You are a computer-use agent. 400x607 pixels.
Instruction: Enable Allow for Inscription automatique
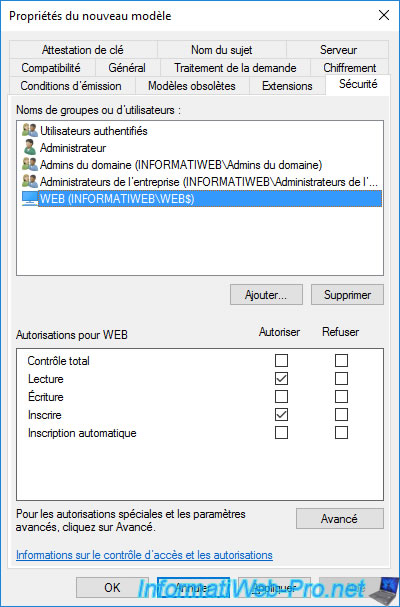click(x=282, y=432)
